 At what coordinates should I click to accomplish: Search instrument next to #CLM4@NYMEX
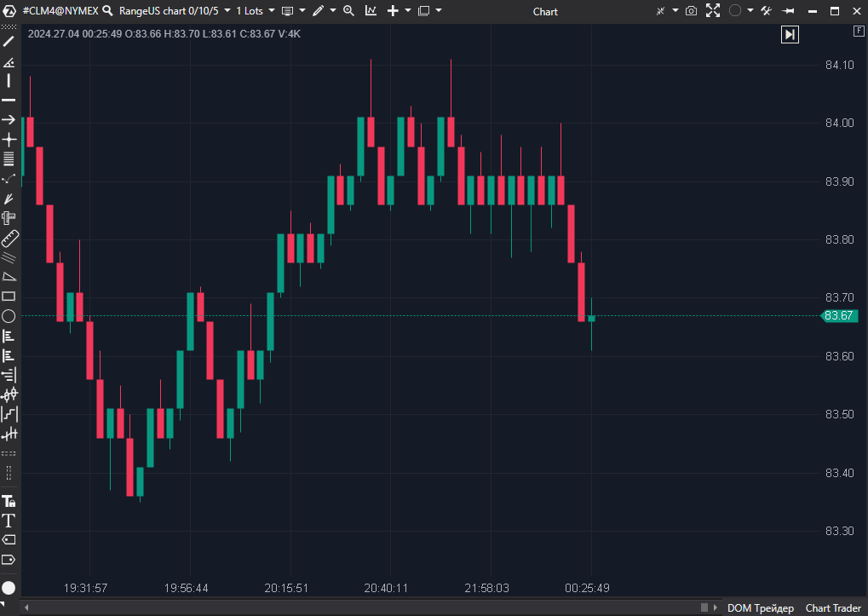(107, 10)
